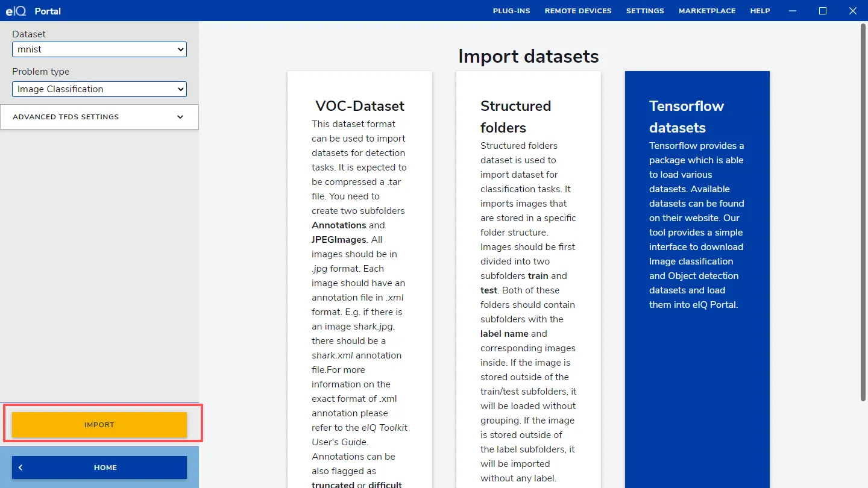Go to SETTINGS in top bar

644,11
